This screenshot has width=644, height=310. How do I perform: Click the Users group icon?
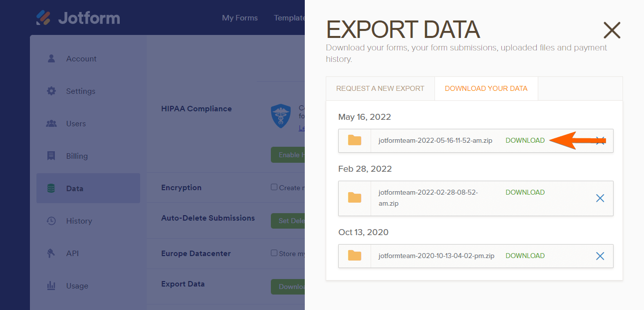point(51,123)
